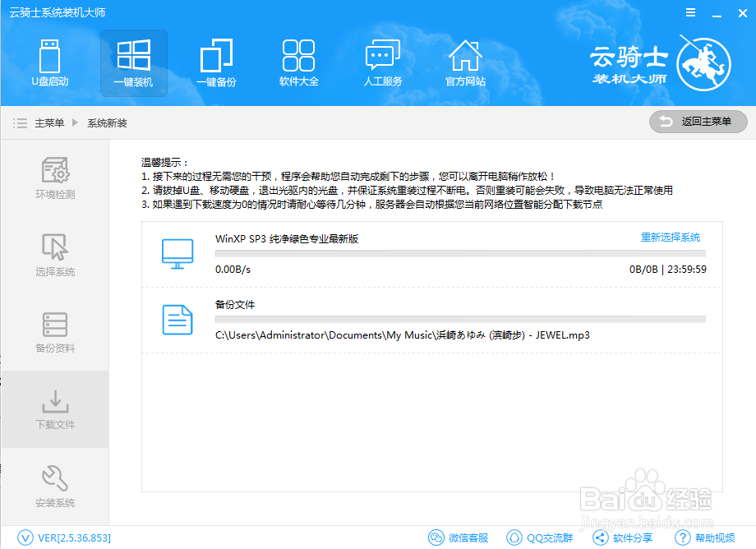Expand the 主菜单 breadcrumb entry
Image resolution: width=756 pixels, height=549 pixels.
(x=51, y=122)
